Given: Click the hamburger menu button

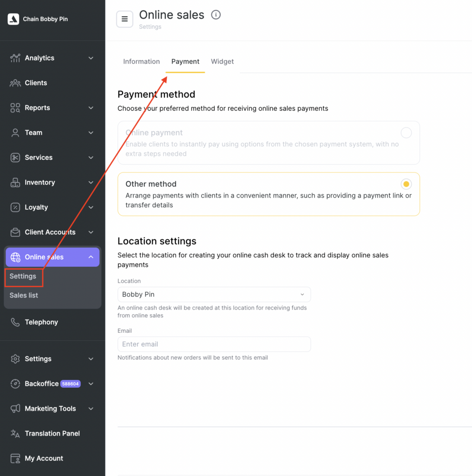Looking at the screenshot, I should coord(125,19).
